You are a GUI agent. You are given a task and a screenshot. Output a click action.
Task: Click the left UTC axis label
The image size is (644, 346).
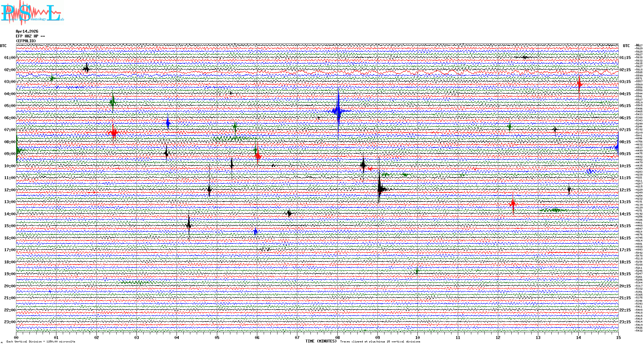click(x=3, y=46)
